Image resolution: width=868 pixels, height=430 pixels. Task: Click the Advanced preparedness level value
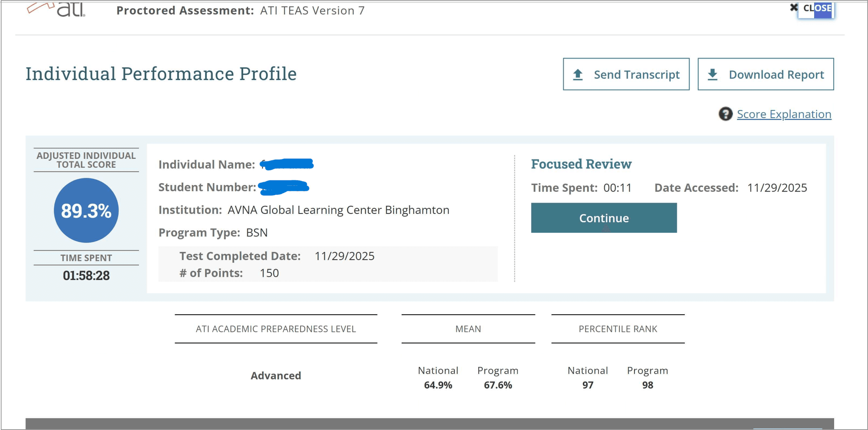click(x=276, y=375)
